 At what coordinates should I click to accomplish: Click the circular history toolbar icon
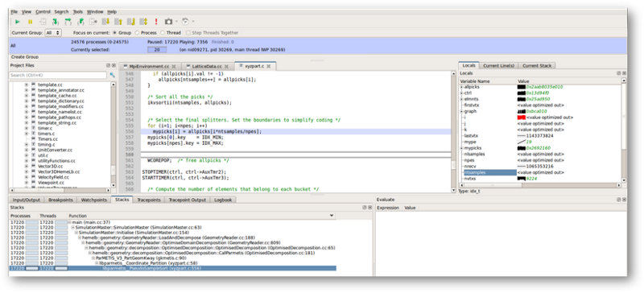(185, 22)
